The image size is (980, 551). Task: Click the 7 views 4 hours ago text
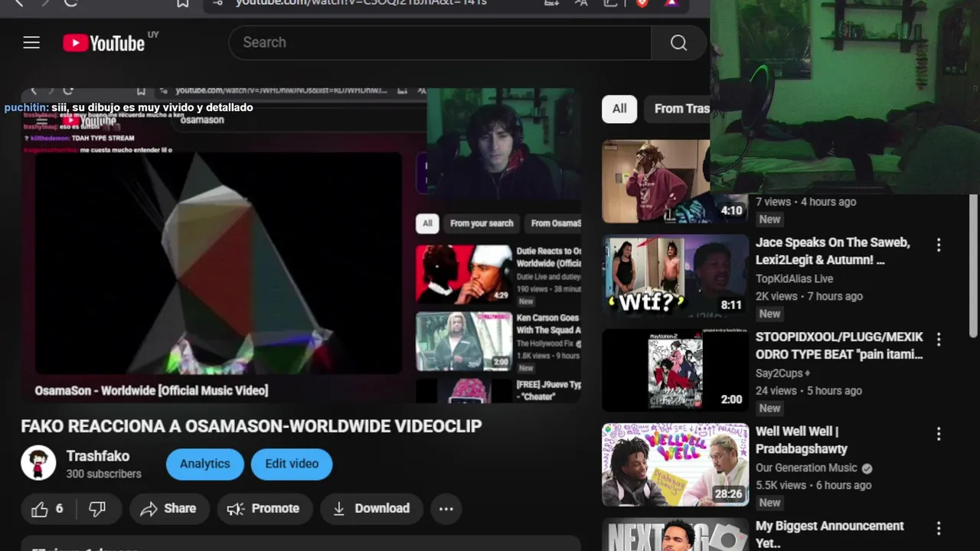pyautogui.click(x=805, y=202)
